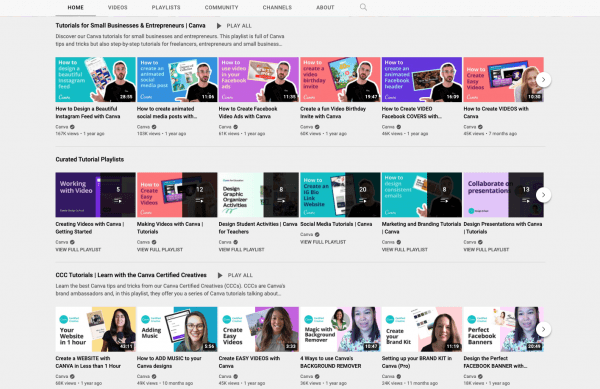The height and width of the screenshot is (389, 600).
Task: Open Facebook video ads thumbnail
Action: 258,80
